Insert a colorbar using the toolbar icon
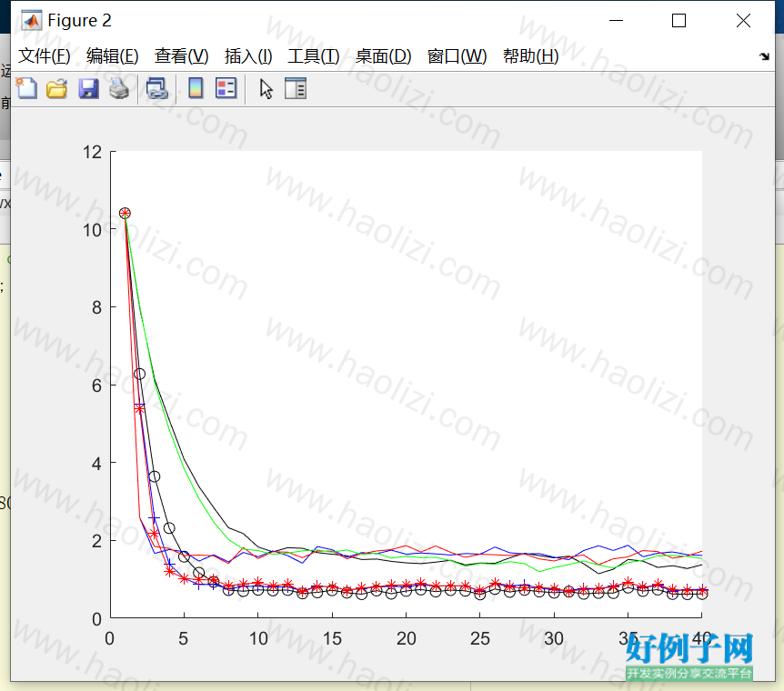784x691 pixels. coord(196,88)
